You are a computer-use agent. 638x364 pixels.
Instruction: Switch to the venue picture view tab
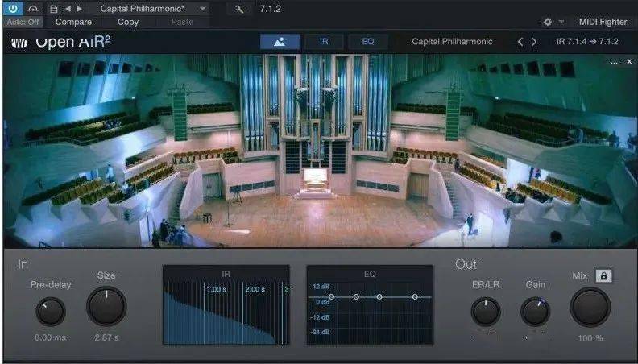(x=280, y=42)
